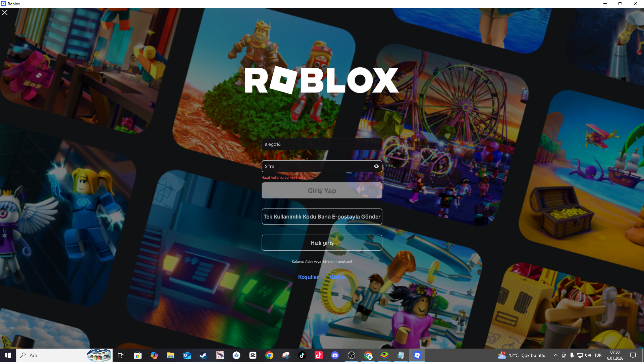This screenshot has width=644, height=362.
Task: Open the anime eye icon app in the taskbar
Action: click(220, 355)
